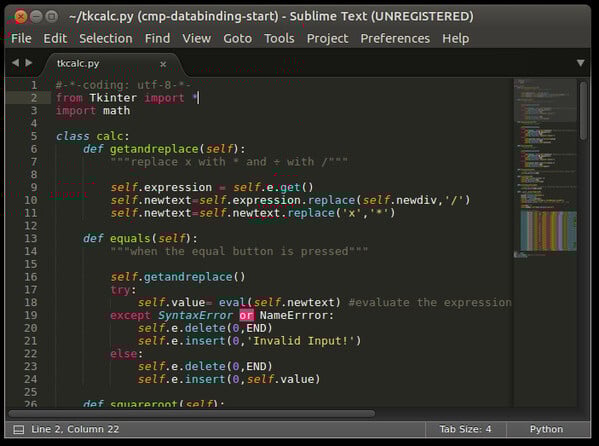Click the window minimize button
The width and height of the screenshot is (599, 446).
[x=36, y=16]
